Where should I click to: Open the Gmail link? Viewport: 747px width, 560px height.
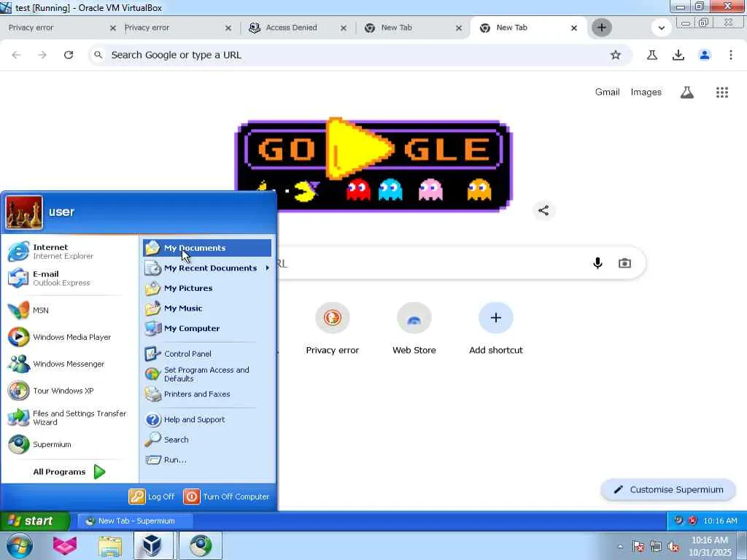[x=607, y=92]
